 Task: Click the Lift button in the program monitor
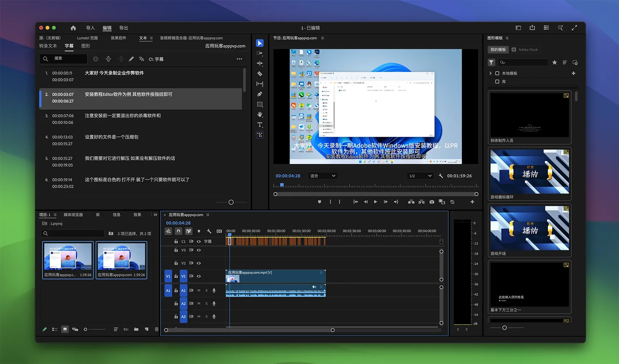click(x=411, y=202)
